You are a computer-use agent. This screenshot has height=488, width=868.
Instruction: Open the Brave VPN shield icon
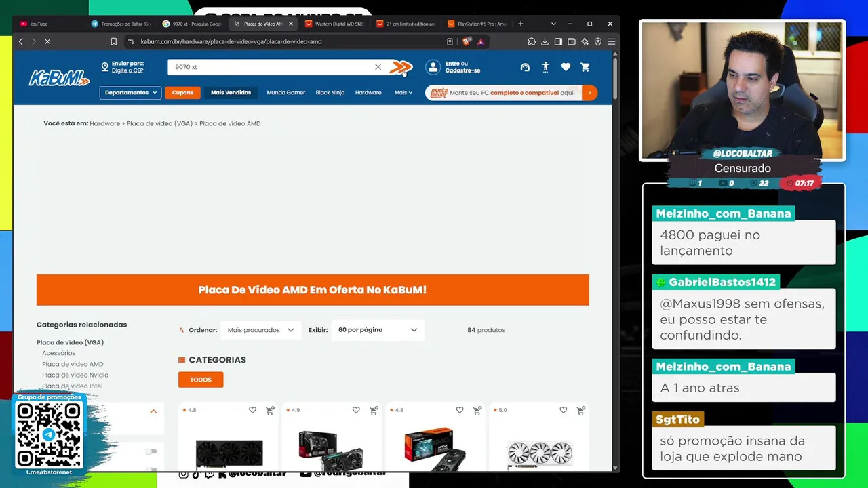coord(598,41)
